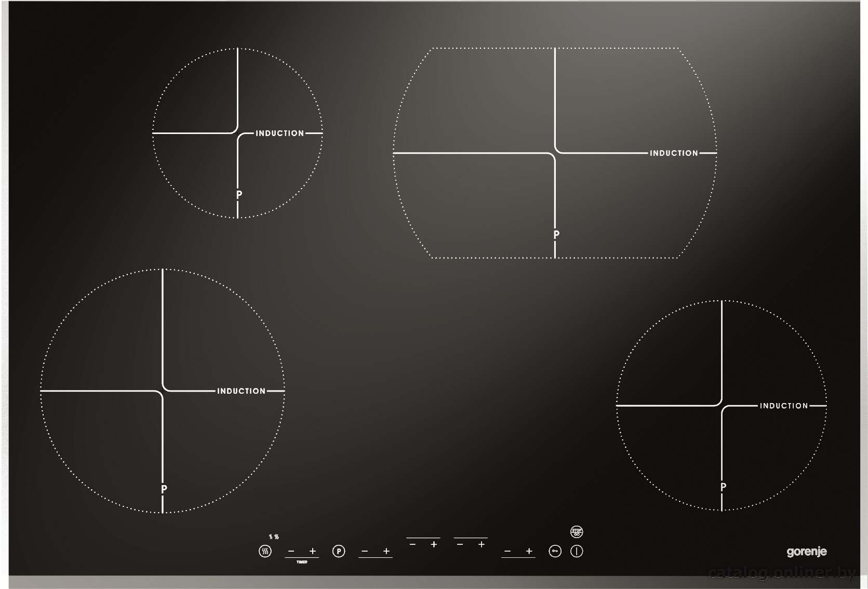This screenshot has width=868, height=589.
Task: Tap minus of the second raised control pair
Action: (x=460, y=544)
